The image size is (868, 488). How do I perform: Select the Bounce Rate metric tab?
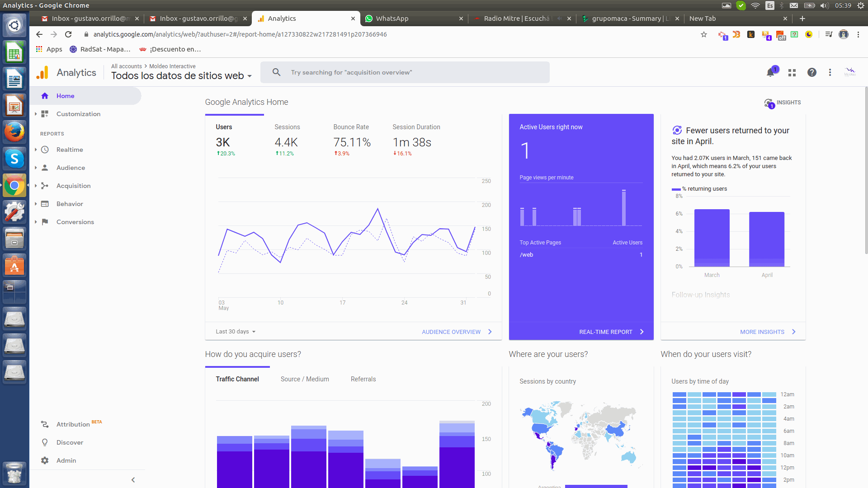click(x=352, y=140)
